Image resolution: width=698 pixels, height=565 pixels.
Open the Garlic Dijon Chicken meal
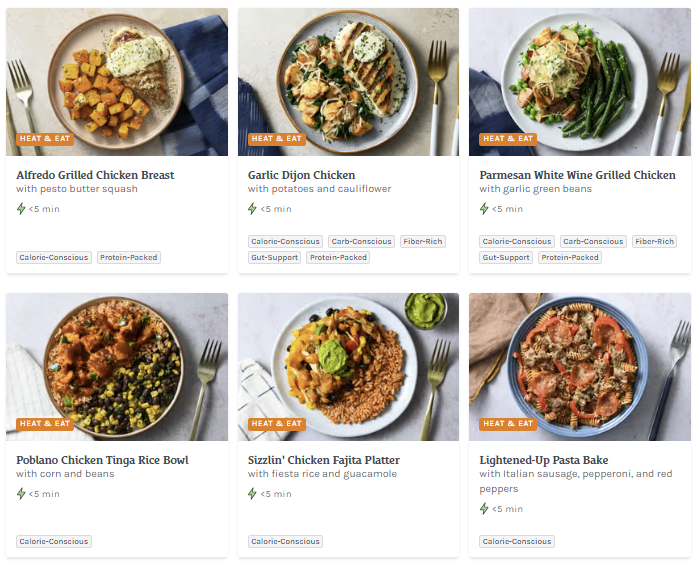301,175
